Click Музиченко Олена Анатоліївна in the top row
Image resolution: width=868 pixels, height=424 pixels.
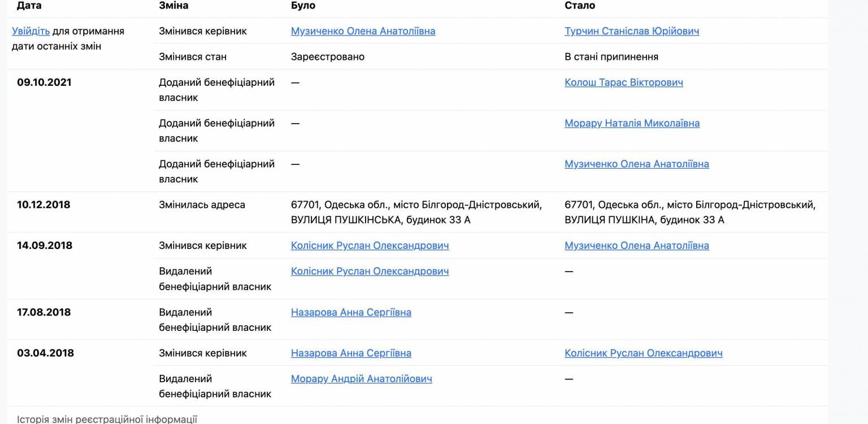pos(363,31)
